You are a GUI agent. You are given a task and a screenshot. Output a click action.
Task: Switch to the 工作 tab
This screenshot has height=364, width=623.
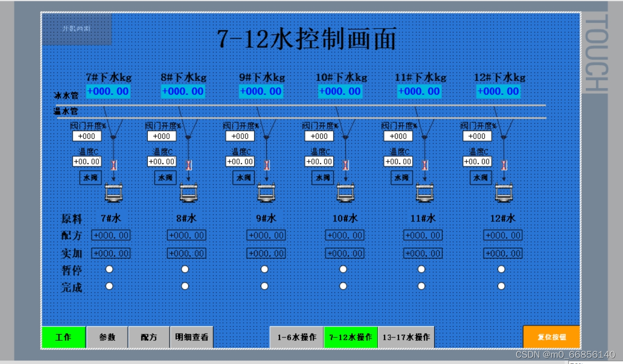[x=64, y=337]
